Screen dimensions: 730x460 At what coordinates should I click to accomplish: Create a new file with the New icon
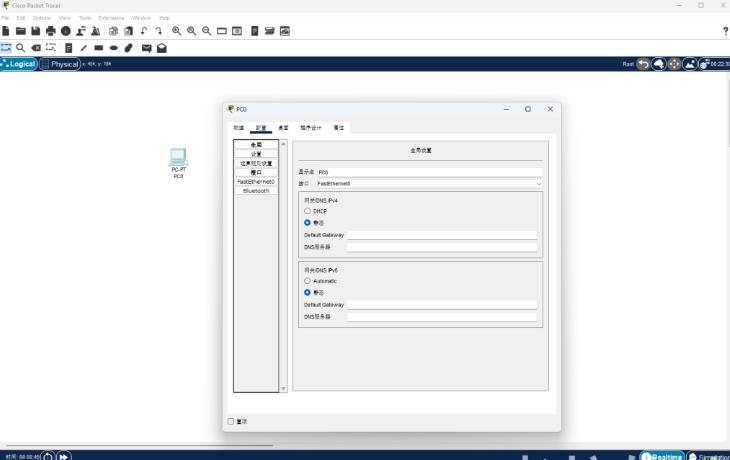pos(6,31)
